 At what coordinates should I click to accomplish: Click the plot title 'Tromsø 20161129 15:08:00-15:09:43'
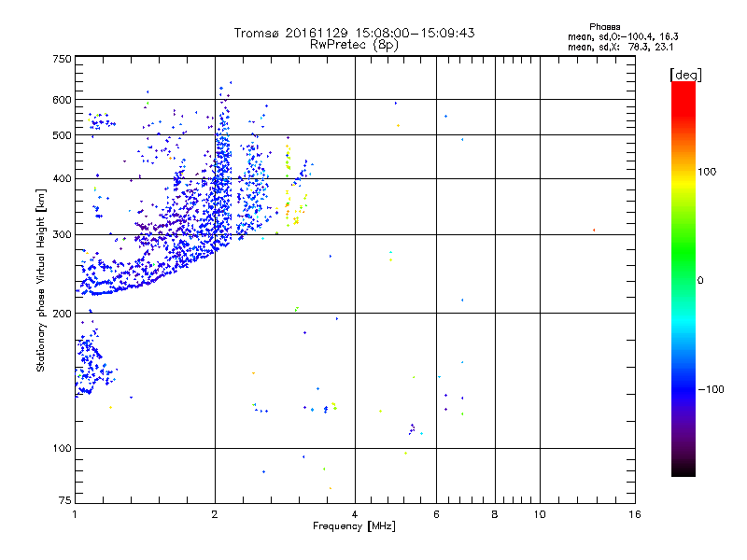(354, 33)
